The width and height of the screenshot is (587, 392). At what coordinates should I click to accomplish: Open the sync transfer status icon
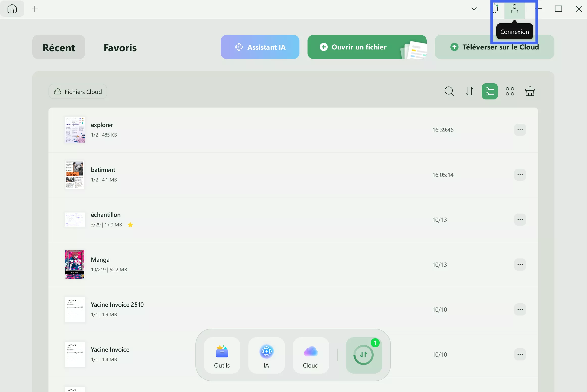coord(364,355)
